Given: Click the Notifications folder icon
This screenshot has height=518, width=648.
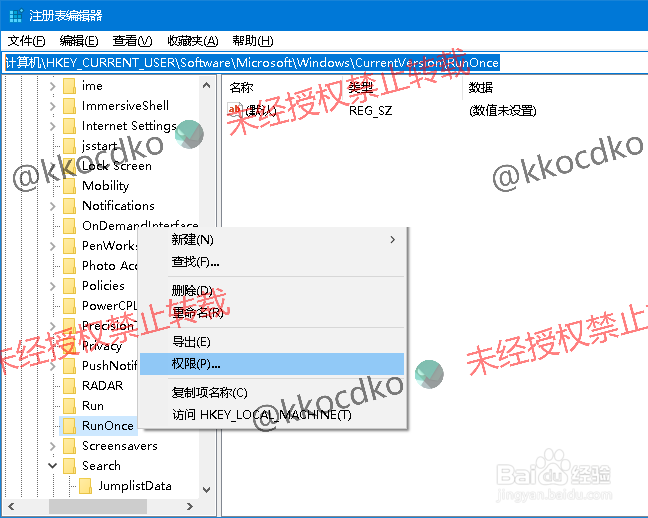Looking at the screenshot, I should [69, 206].
